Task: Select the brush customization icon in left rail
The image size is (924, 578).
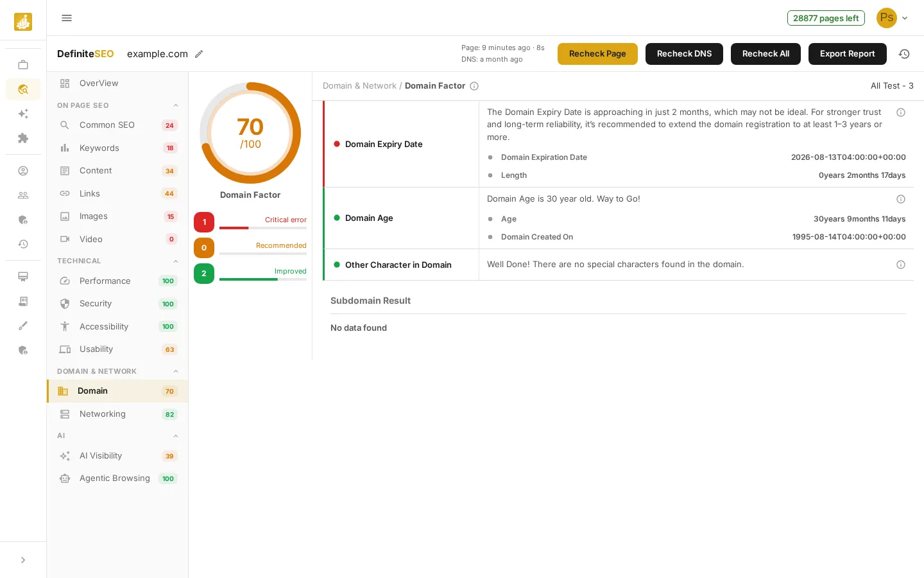Action: tap(23, 326)
